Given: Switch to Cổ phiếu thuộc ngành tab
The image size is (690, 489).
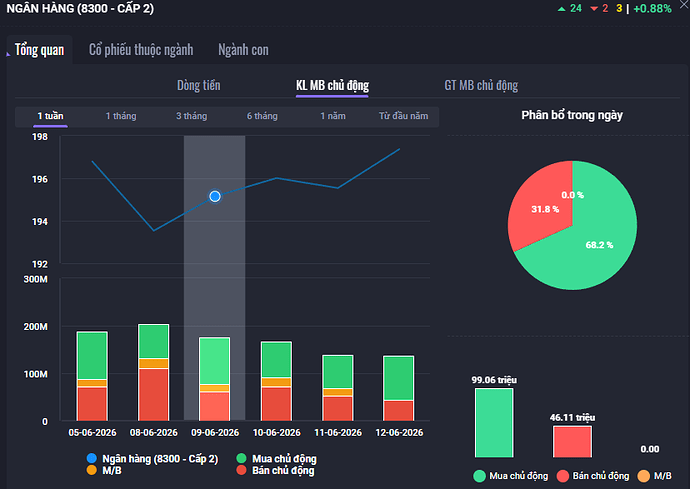Looking at the screenshot, I should (x=141, y=50).
